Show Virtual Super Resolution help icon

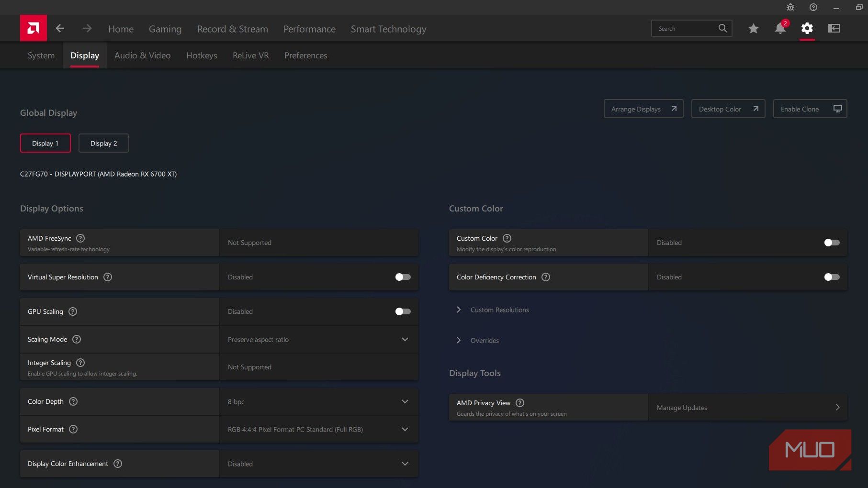(x=108, y=277)
